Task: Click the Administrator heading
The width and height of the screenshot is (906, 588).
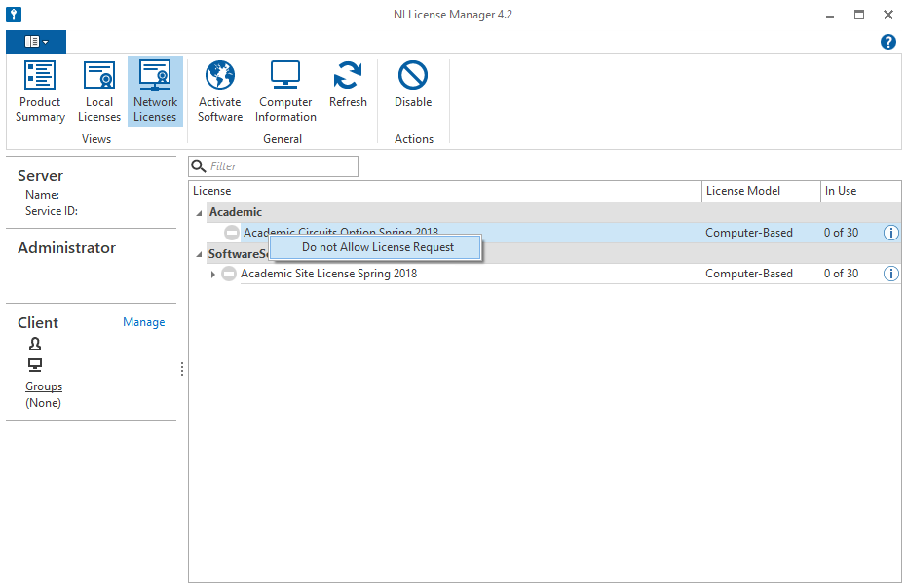Action: pyautogui.click(x=66, y=248)
